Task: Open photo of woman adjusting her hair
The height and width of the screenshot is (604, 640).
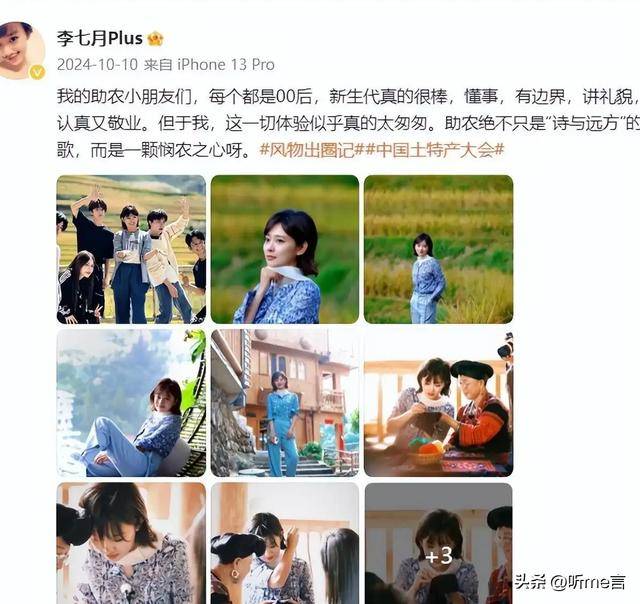Action: [285, 543]
